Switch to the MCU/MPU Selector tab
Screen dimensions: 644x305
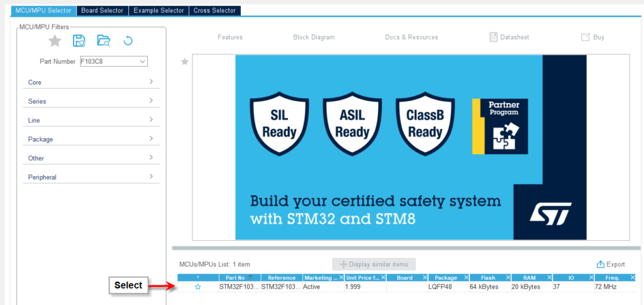pyautogui.click(x=43, y=11)
